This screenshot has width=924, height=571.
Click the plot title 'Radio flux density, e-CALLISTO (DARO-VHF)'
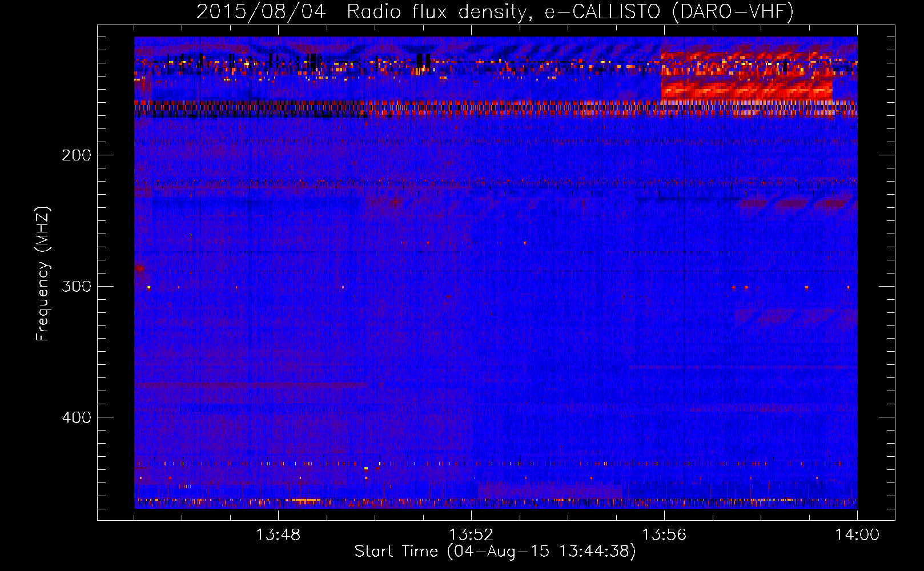(x=570, y=12)
